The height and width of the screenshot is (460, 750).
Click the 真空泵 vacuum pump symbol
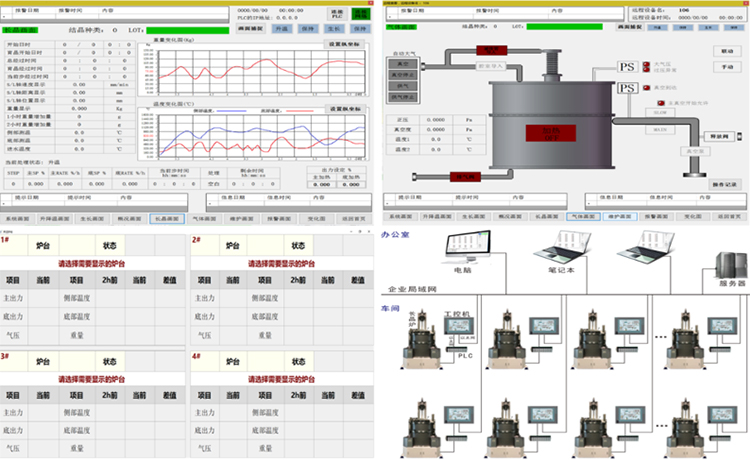693,152
